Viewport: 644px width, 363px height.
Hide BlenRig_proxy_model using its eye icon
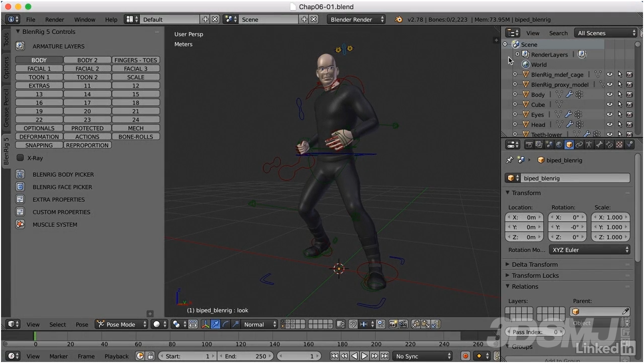[x=610, y=84]
